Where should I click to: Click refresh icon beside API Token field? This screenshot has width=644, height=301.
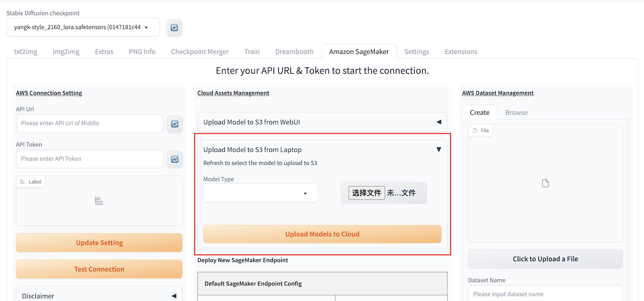[x=175, y=159]
